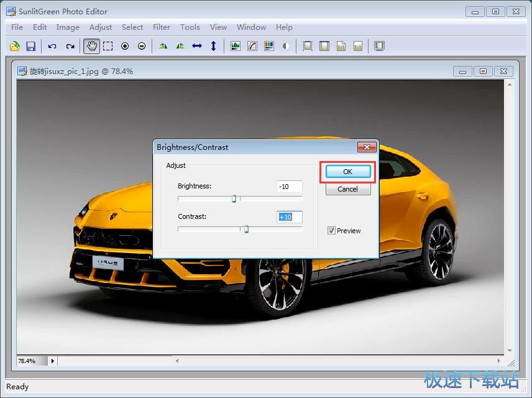Open the Levels histogram tool
This screenshot has height=398, width=532.
click(x=235, y=46)
